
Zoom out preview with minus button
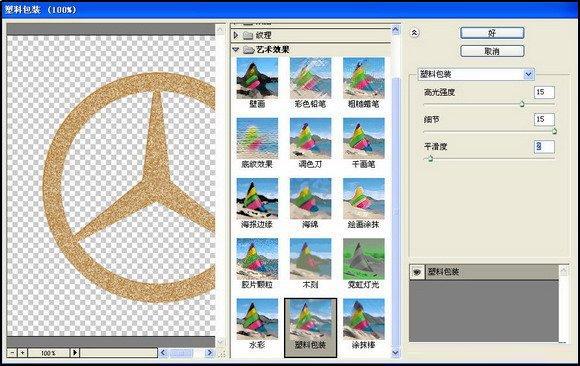[x=12, y=353]
